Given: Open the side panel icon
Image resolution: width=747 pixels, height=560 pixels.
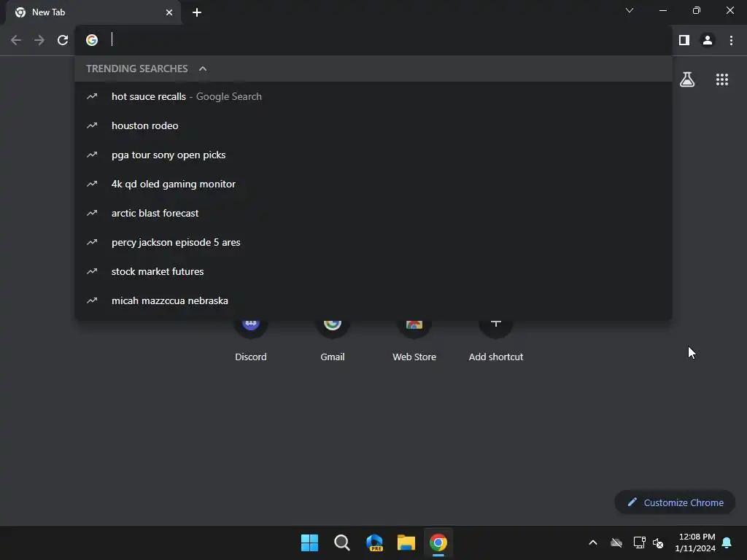Looking at the screenshot, I should (684, 41).
